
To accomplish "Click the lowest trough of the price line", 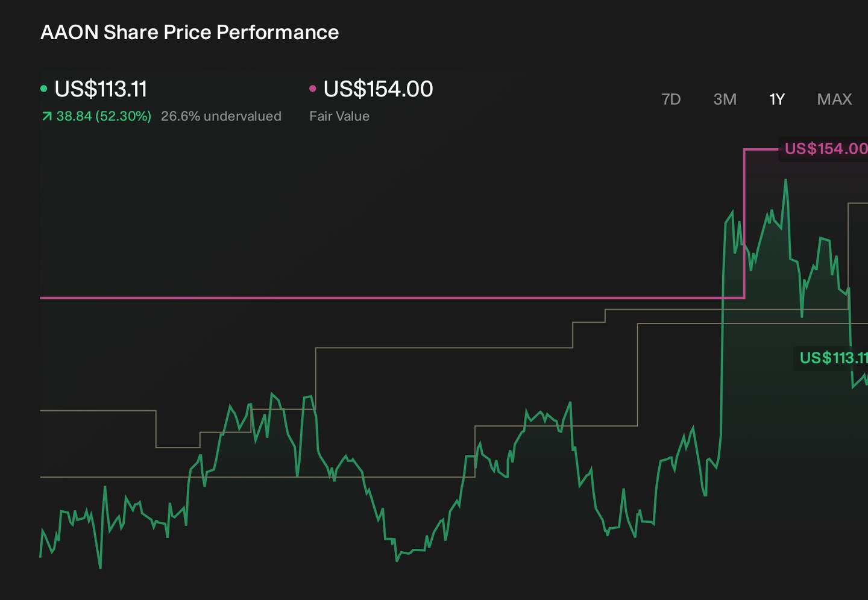I will coord(100,567).
